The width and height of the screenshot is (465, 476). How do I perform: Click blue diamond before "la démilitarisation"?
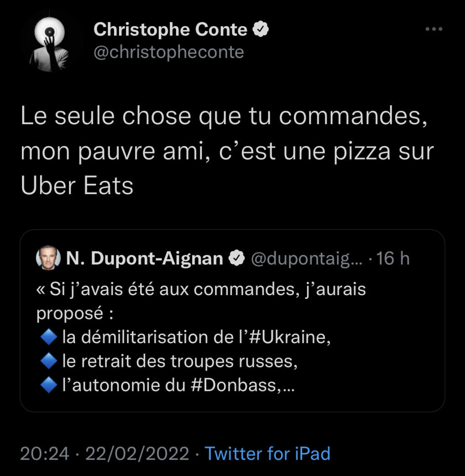pyautogui.click(x=47, y=338)
